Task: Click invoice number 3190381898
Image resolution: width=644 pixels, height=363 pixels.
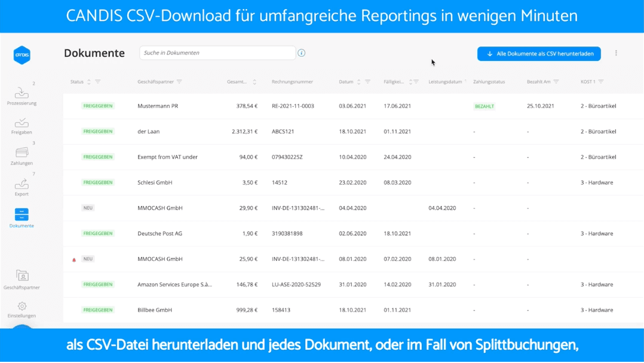Action: pos(287,233)
